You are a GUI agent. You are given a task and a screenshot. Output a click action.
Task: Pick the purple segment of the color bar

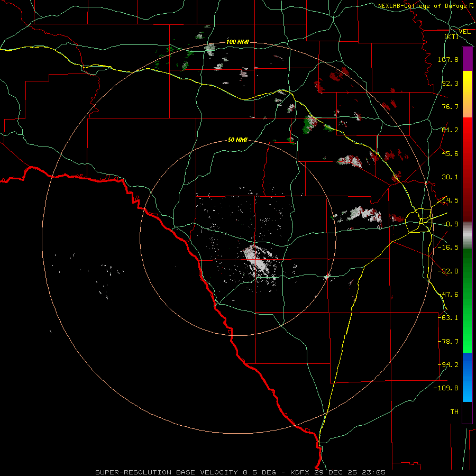click(x=467, y=59)
